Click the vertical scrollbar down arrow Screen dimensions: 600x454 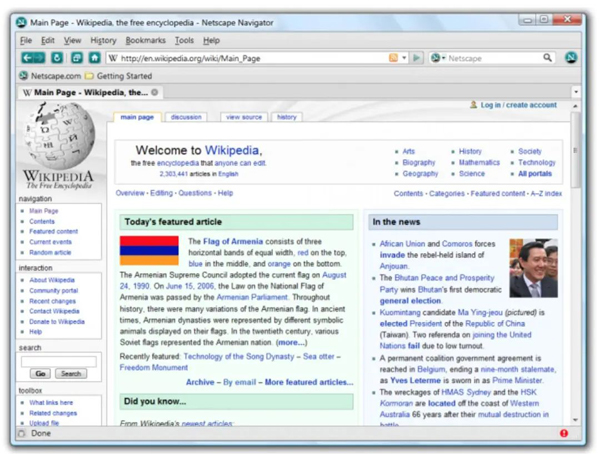click(x=576, y=420)
